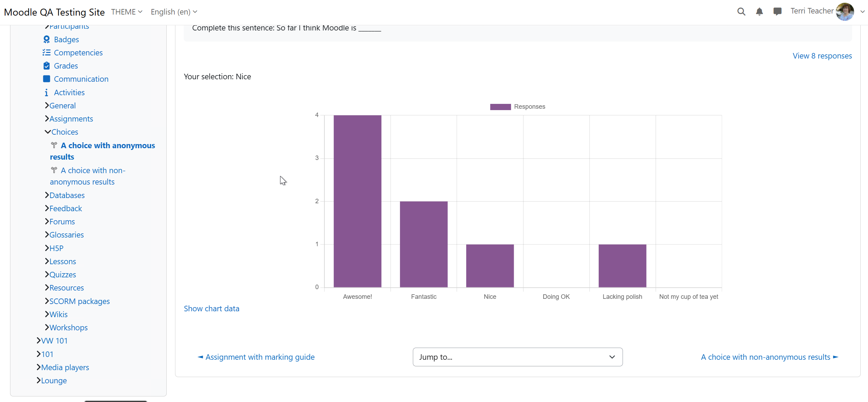Expand the H5P section chevron

point(47,248)
